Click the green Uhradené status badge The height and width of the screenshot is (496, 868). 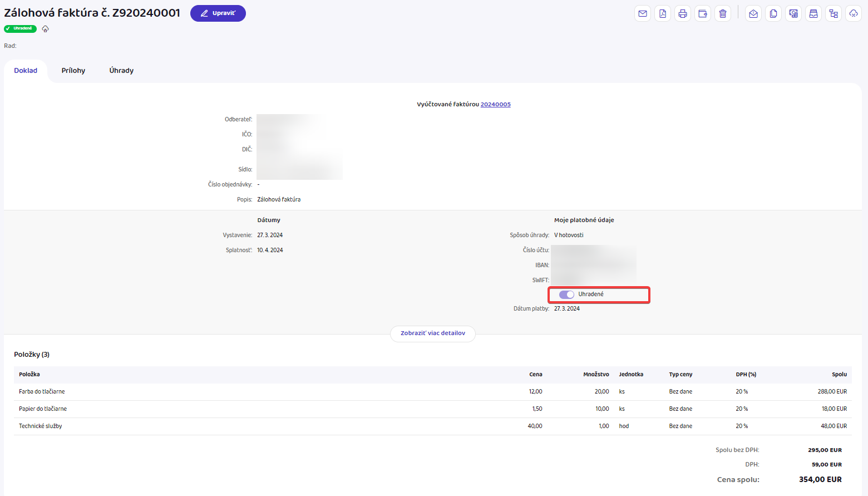(x=20, y=28)
